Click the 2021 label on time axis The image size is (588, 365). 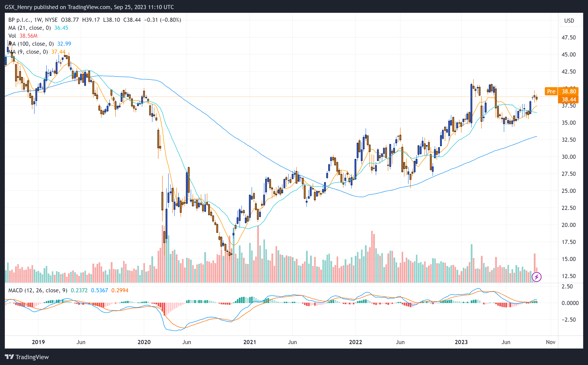pyautogui.click(x=250, y=342)
